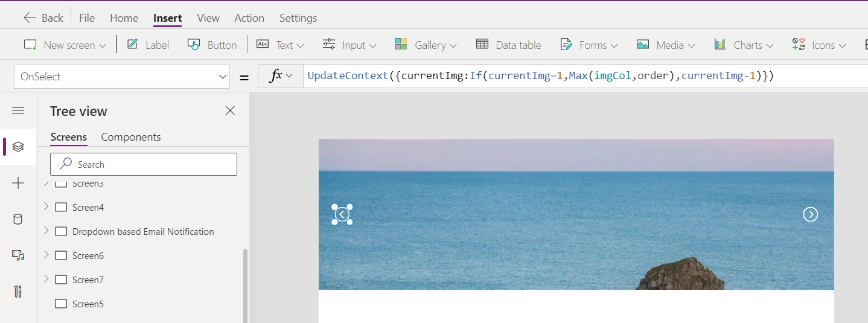The image size is (868, 323).
Task: Open the Media icon in left sidebar
Action: (x=18, y=255)
